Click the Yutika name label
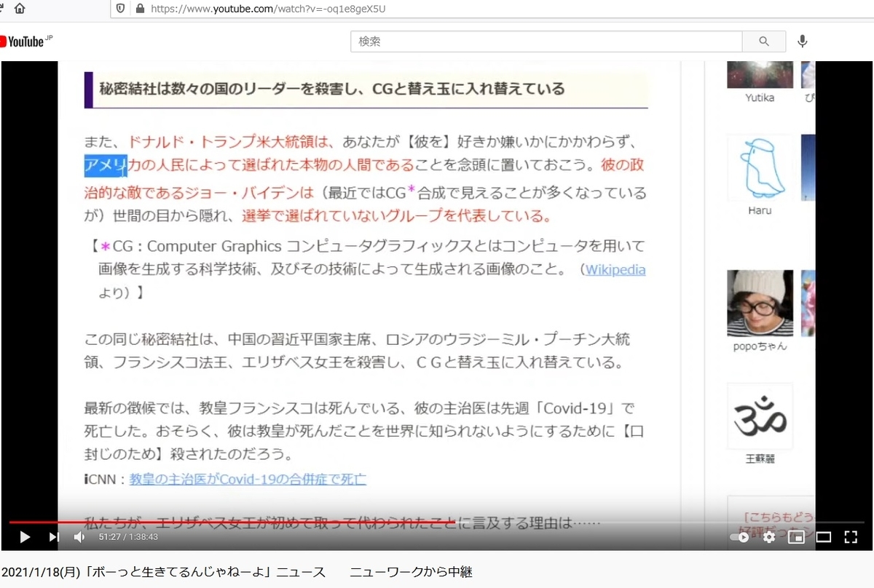This screenshot has height=588, width=874. (x=760, y=98)
